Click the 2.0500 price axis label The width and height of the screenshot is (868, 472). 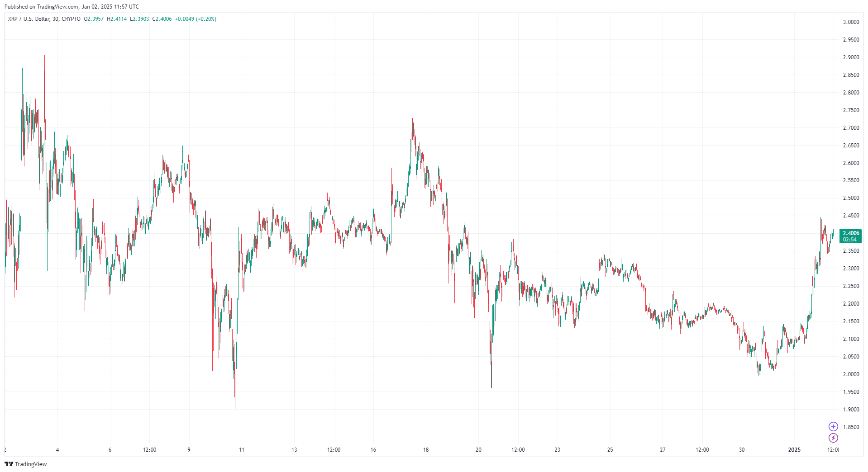(851, 357)
